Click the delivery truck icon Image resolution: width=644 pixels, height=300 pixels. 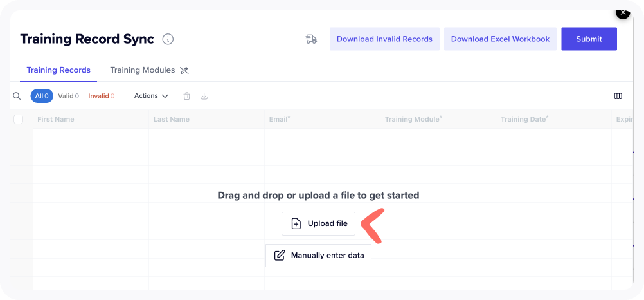click(311, 39)
